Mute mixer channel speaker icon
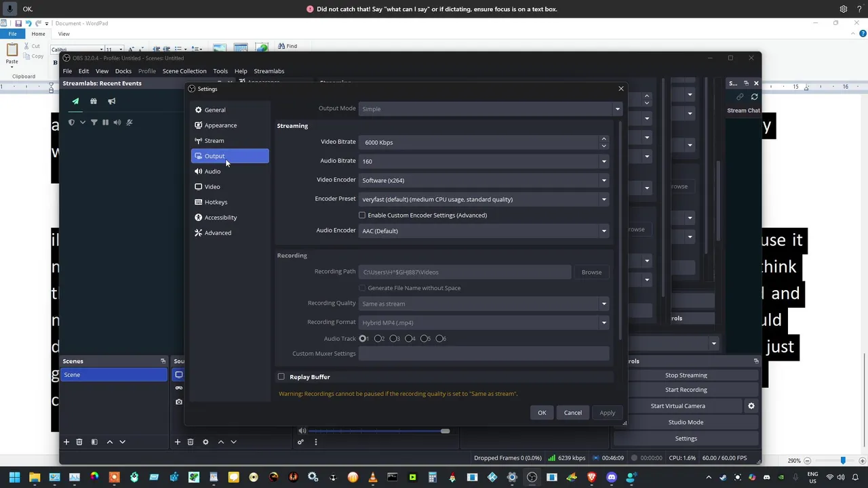 pos(302,430)
